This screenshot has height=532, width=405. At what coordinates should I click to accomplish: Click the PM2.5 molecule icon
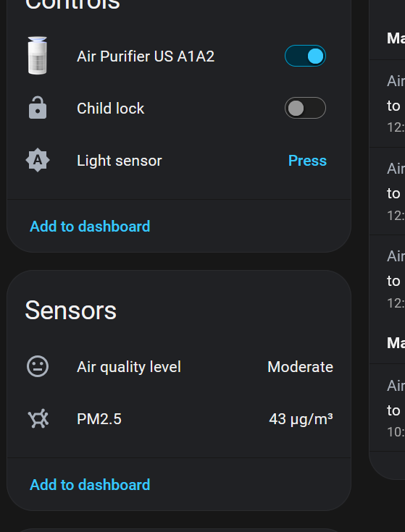point(38,418)
